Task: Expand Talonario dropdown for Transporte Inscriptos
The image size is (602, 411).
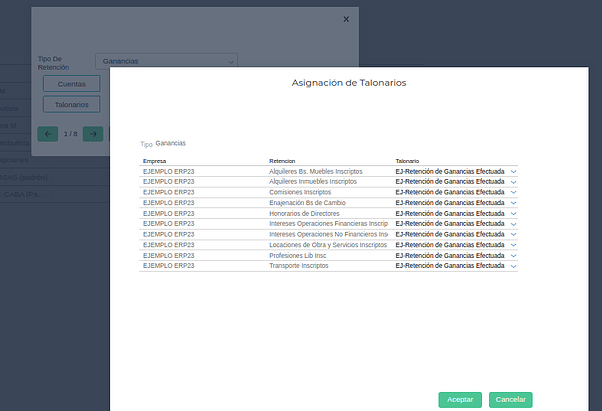Action: (x=514, y=266)
